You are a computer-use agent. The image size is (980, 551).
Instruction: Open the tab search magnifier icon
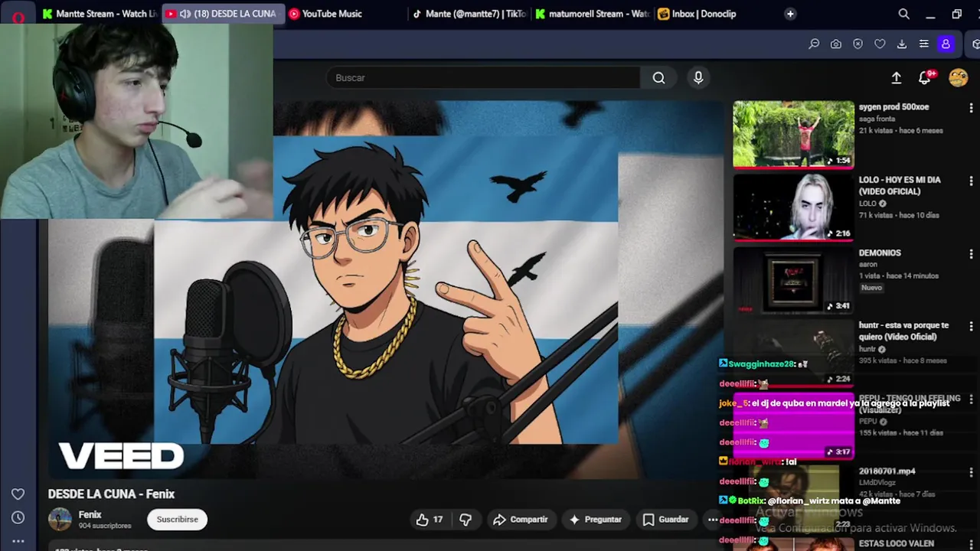(903, 14)
